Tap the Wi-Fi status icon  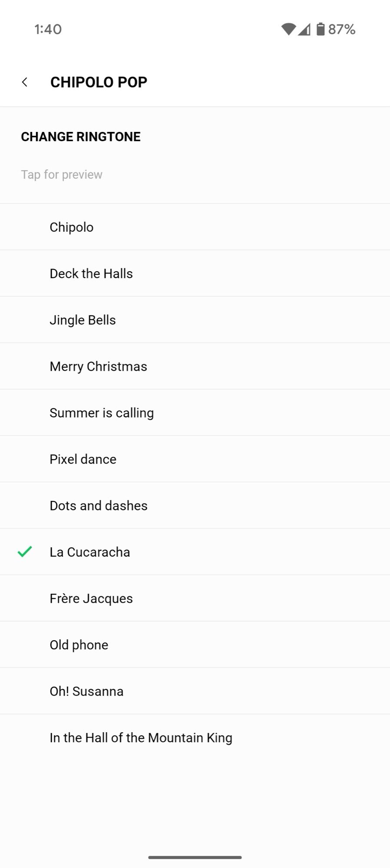[x=288, y=29]
